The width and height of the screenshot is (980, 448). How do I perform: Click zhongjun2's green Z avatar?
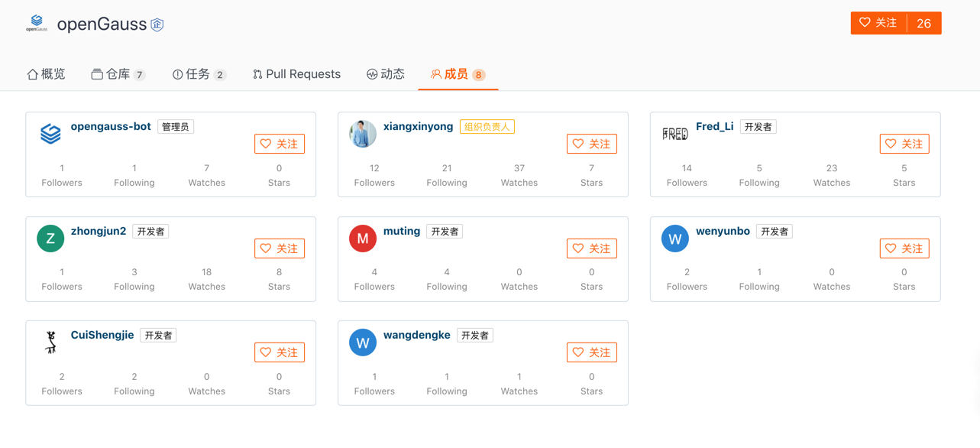[50, 239]
